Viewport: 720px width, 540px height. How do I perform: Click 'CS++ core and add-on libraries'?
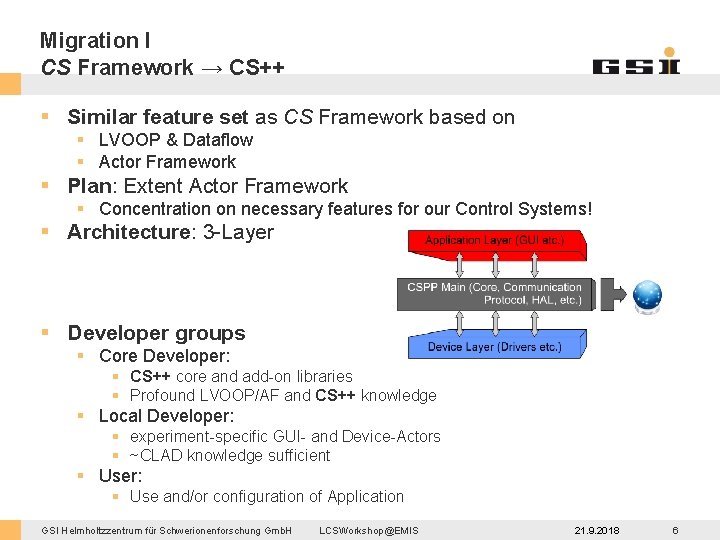pos(241,377)
